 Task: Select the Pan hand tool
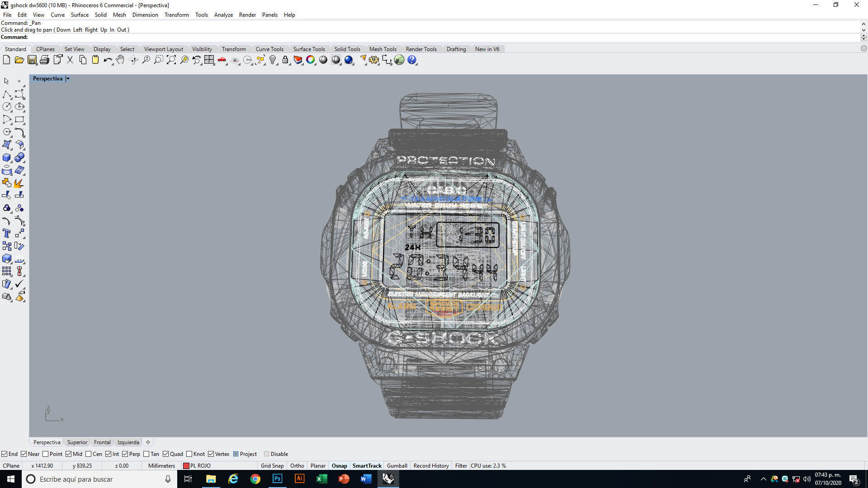120,60
